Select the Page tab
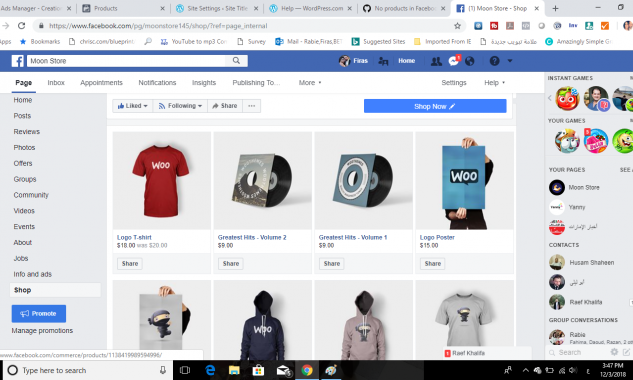Screen dimensions: 633x380 (23, 83)
